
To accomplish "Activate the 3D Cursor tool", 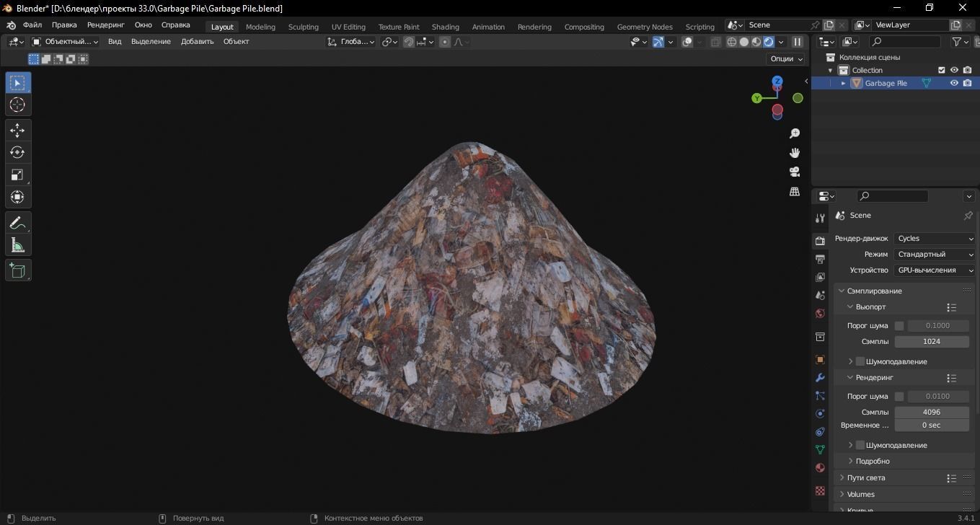I will (x=18, y=105).
